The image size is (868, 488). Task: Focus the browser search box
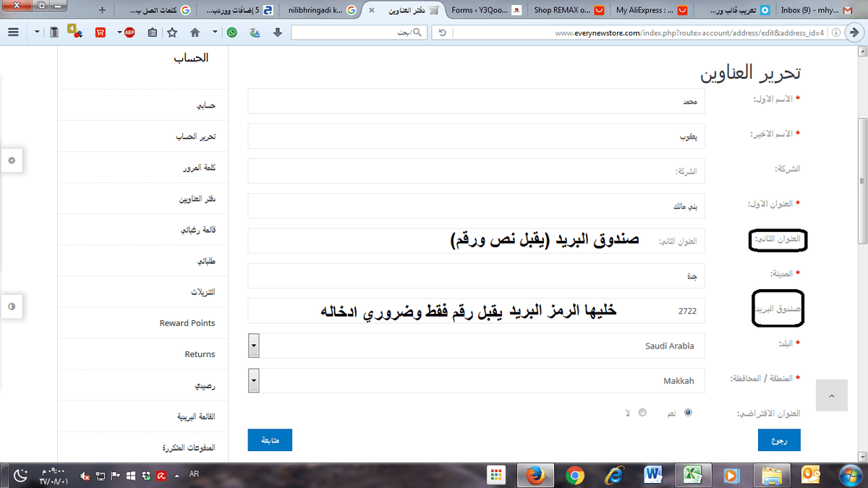click(359, 33)
